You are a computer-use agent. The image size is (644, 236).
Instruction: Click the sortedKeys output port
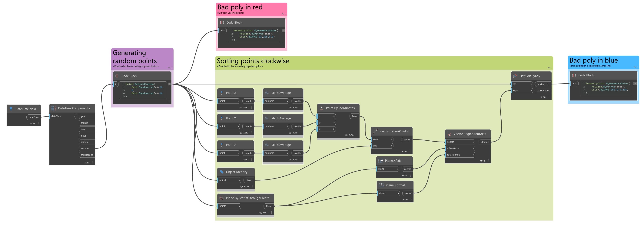click(543, 91)
